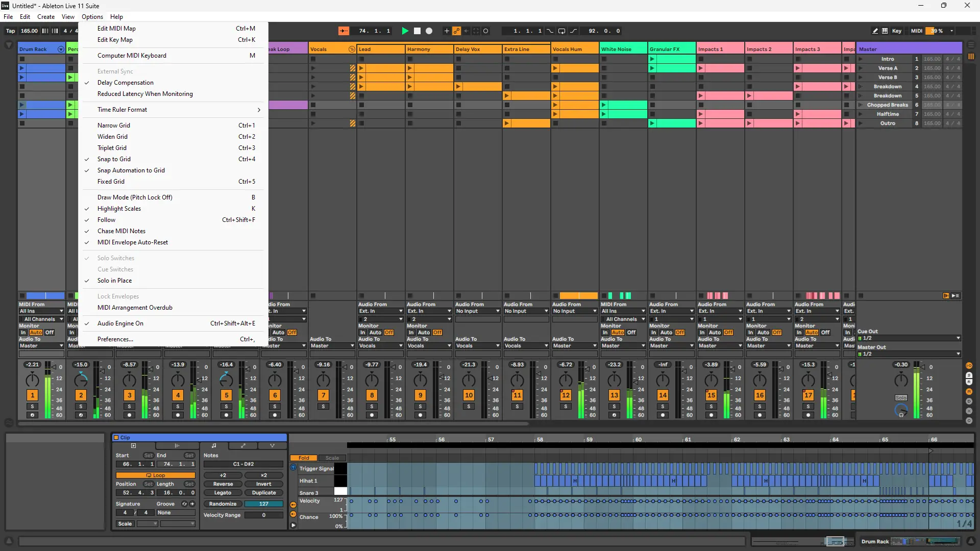Click the Arrangement Record button

(x=429, y=31)
